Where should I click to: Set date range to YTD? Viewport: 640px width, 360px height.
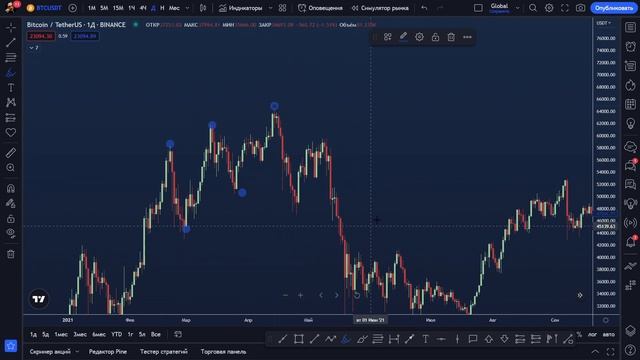tap(117, 334)
